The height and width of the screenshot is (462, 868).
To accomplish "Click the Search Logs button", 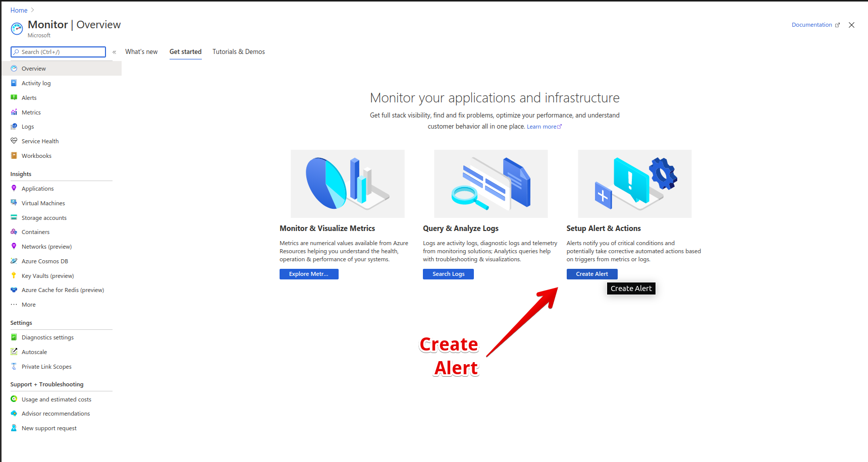I will [x=448, y=274].
